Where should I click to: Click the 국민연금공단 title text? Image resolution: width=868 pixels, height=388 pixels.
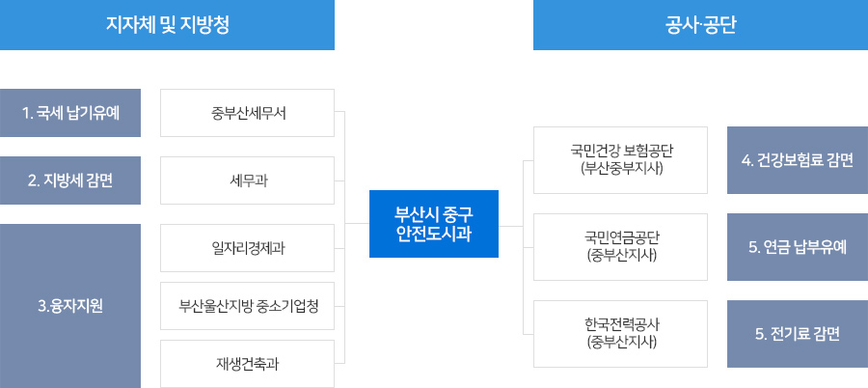(621, 238)
